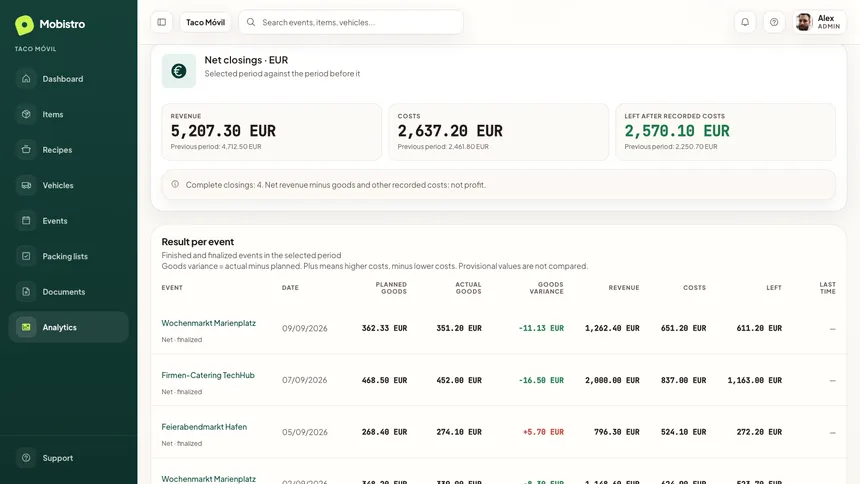This screenshot has height=484, width=860.
Task: Click the LAST TIME column header
Action: click(828, 288)
